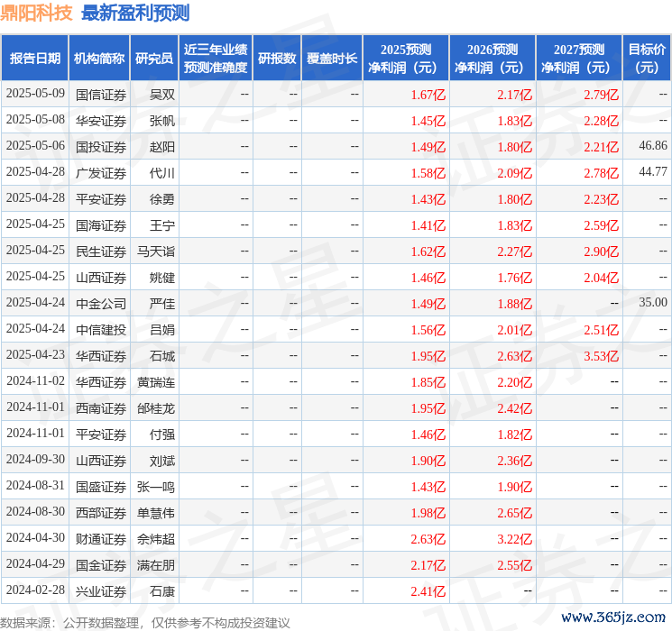Image resolution: width=672 pixels, height=631 pixels.
Task: Click the 目标价 column header
Action: [647, 59]
